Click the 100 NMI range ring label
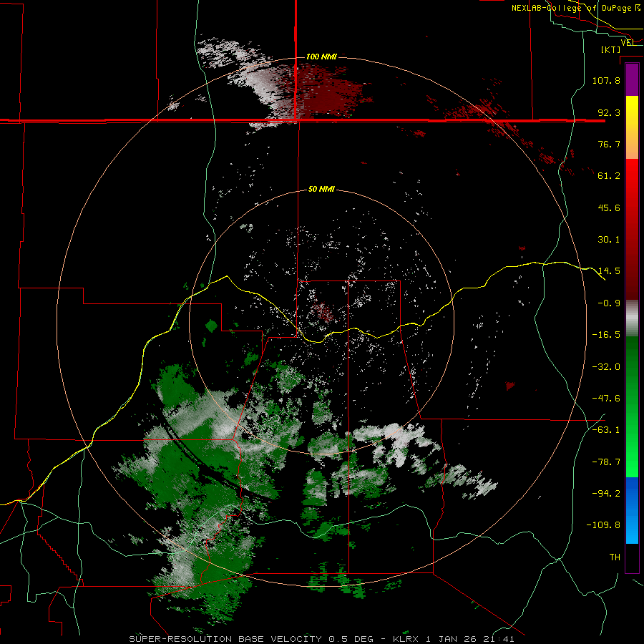The image size is (644, 644). (x=321, y=57)
